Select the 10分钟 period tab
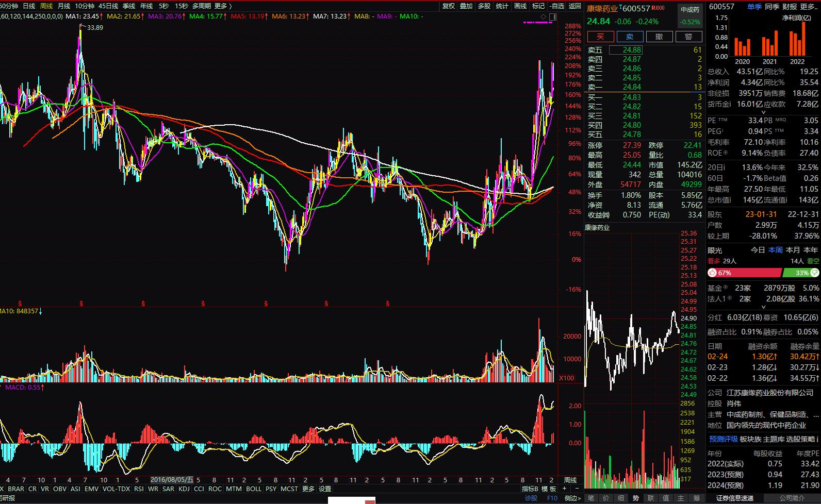Image resolution: width=821 pixels, height=504 pixels. pos(85,6)
